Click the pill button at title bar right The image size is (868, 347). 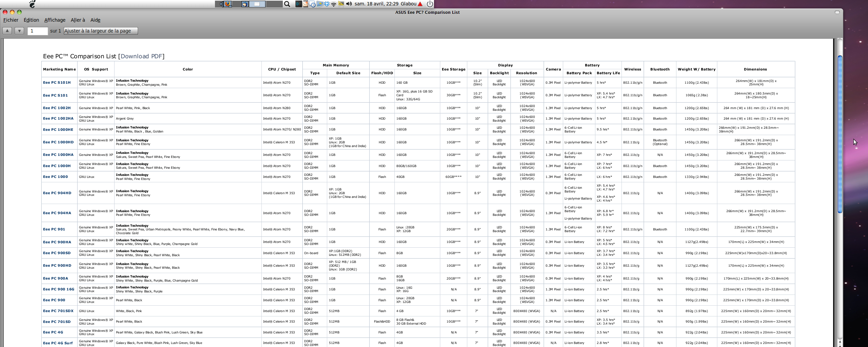(x=837, y=12)
